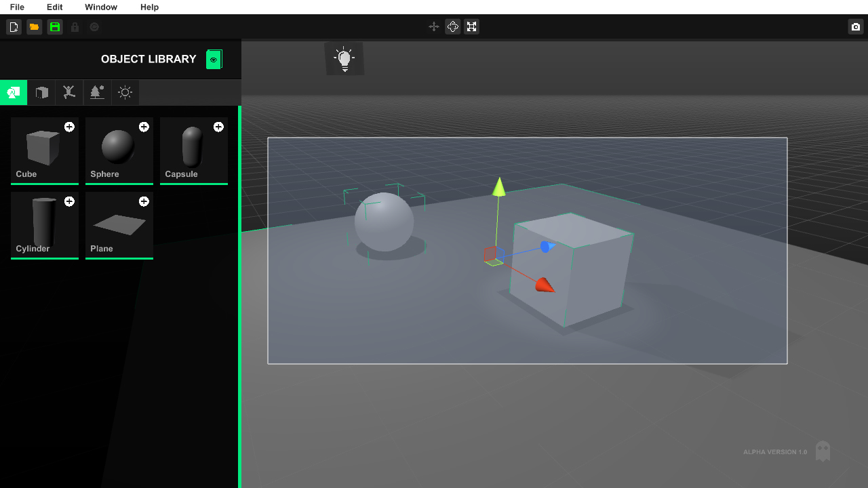
Task: Switch to the characters figure tab
Action: tap(69, 92)
